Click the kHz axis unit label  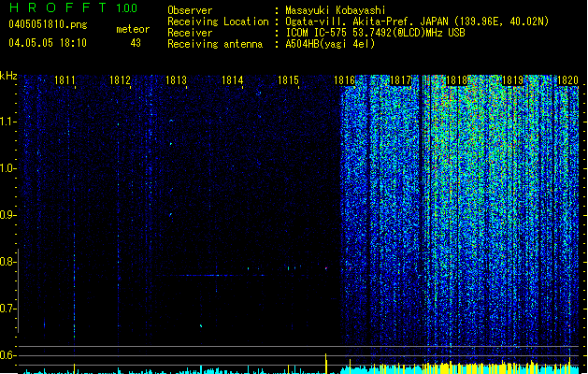click(8, 76)
